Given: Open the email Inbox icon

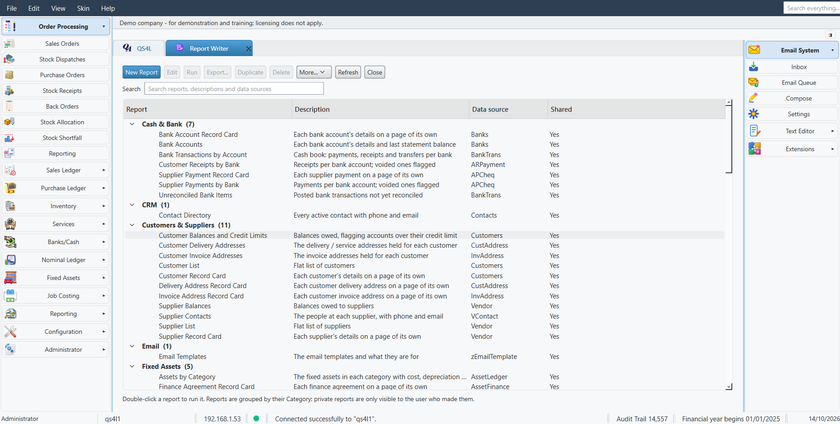Looking at the screenshot, I should pyautogui.click(x=754, y=67).
